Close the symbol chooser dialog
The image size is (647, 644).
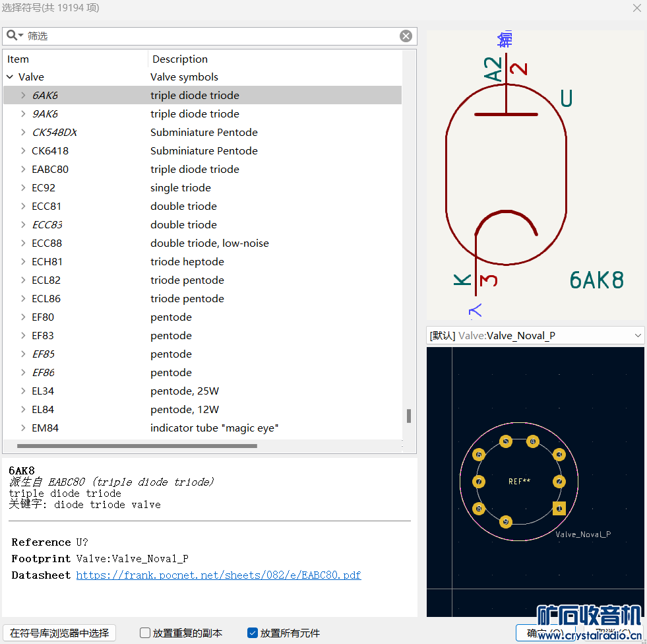pyautogui.click(x=637, y=8)
